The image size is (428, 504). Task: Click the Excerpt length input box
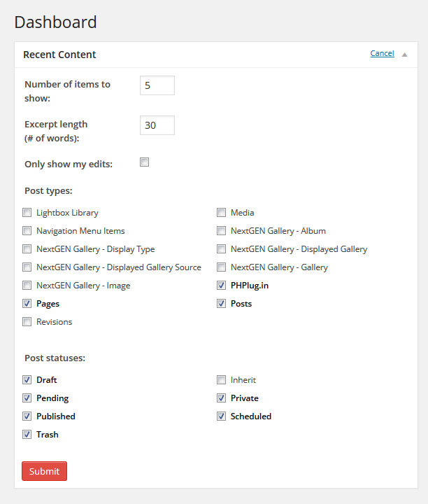tap(157, 125)
